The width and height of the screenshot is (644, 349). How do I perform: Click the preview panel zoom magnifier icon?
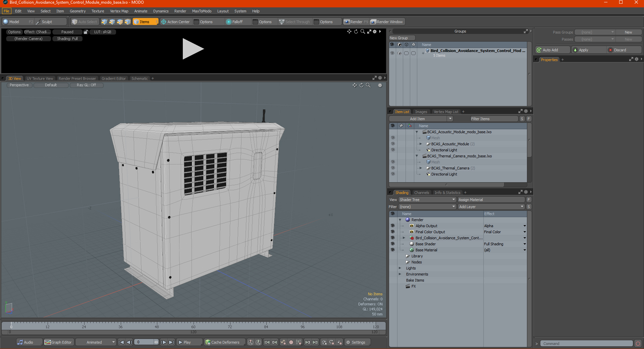363,32
